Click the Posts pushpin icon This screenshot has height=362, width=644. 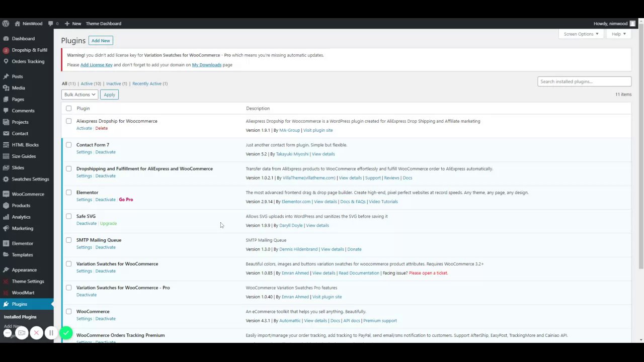click(x=6, y=76)
